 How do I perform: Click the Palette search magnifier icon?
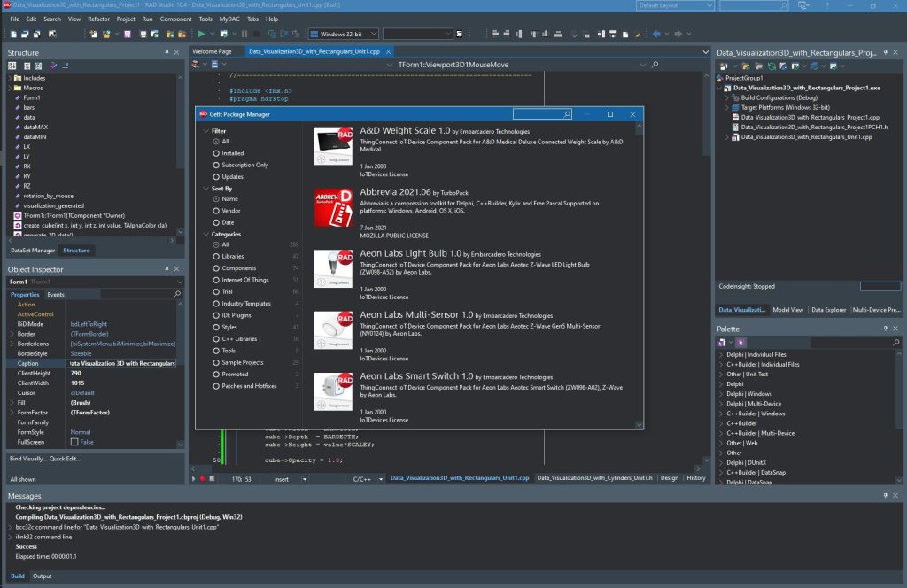896,343
